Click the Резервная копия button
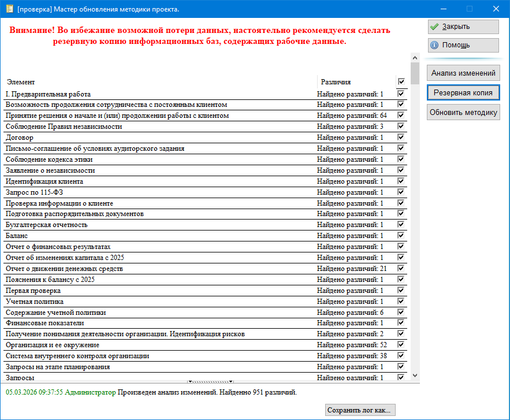 click(x=463, y=92)
